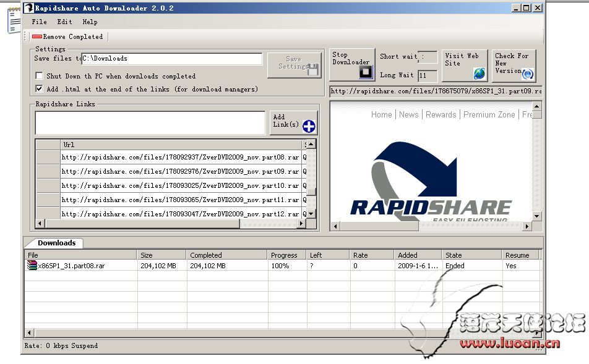Select the ZverDVD2009_nov.part11.rar link row
589x364 pixels.
(x=180, y=200)
